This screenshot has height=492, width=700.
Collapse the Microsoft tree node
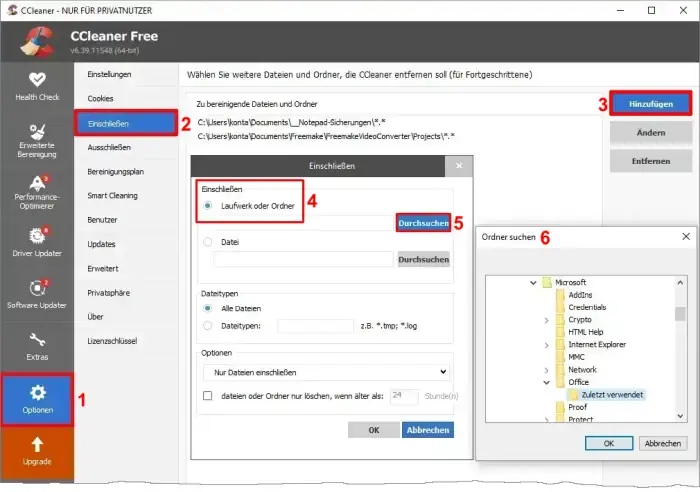533,282
